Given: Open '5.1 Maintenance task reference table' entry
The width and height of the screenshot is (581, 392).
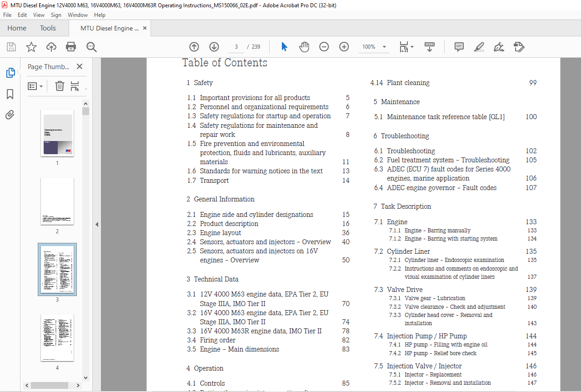Looking at the screenshot, I should (455, 117).
